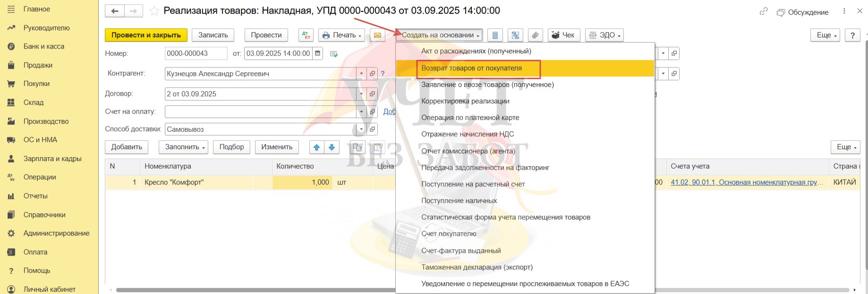Open the Обсуждение panel

click(803, 12)
